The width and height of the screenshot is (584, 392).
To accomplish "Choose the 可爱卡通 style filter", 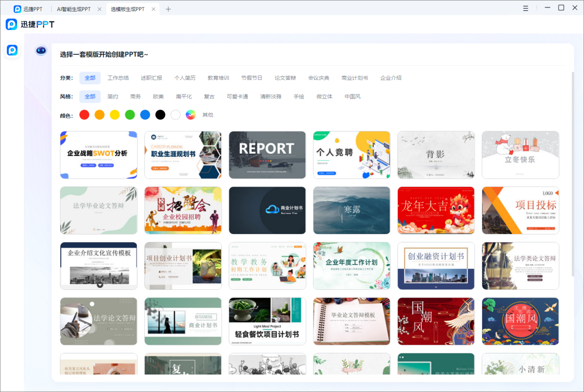I will pos(237,96).
